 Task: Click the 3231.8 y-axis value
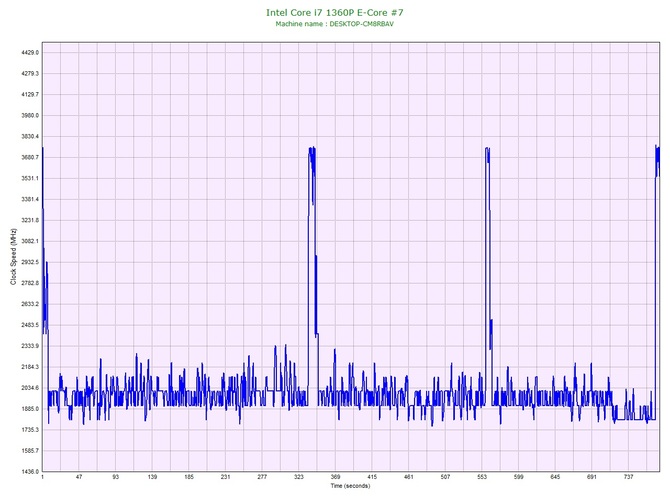point(30,220)
